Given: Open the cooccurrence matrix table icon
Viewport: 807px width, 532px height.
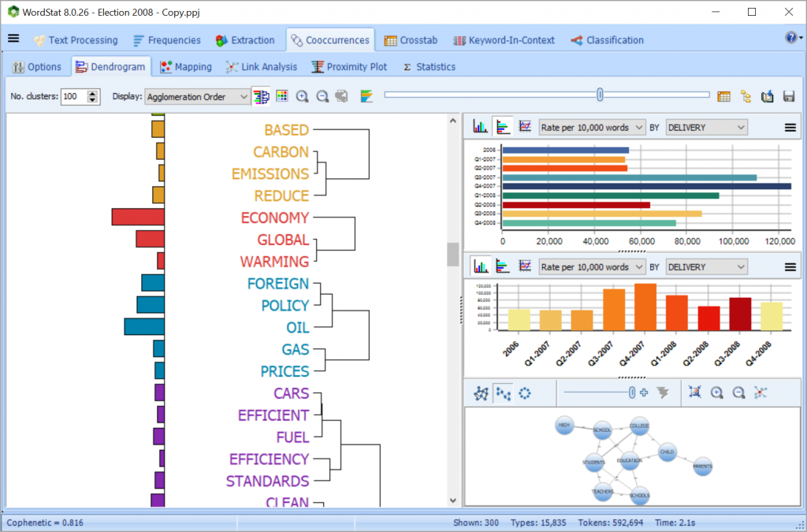Looking at the screenshot, I should 723,95.
